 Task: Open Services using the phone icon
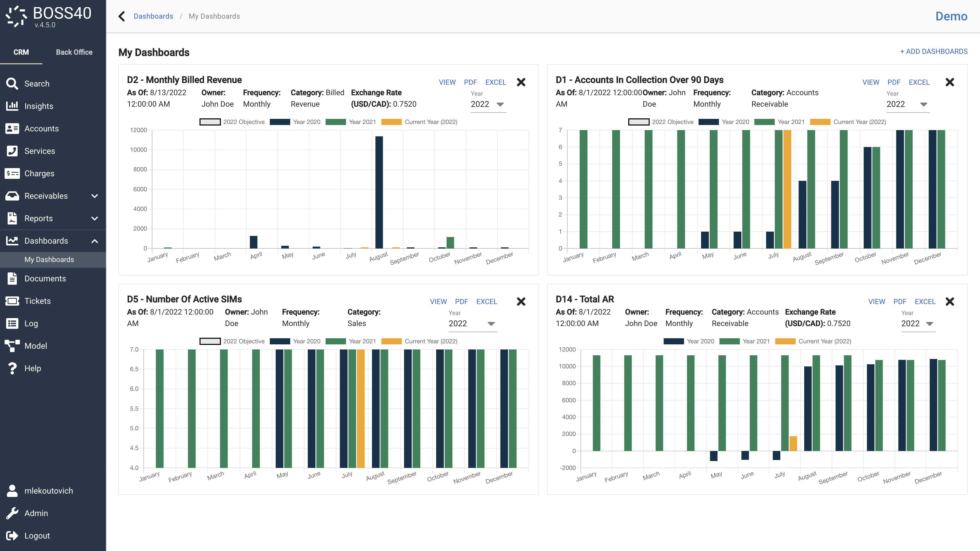point(12,151)
